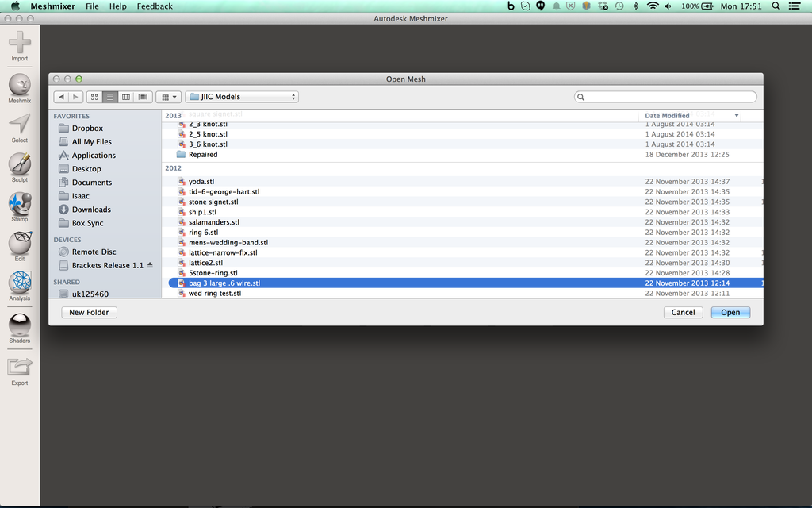Go back with the left arrow button

pyautogui.click(x=61, y=97)
